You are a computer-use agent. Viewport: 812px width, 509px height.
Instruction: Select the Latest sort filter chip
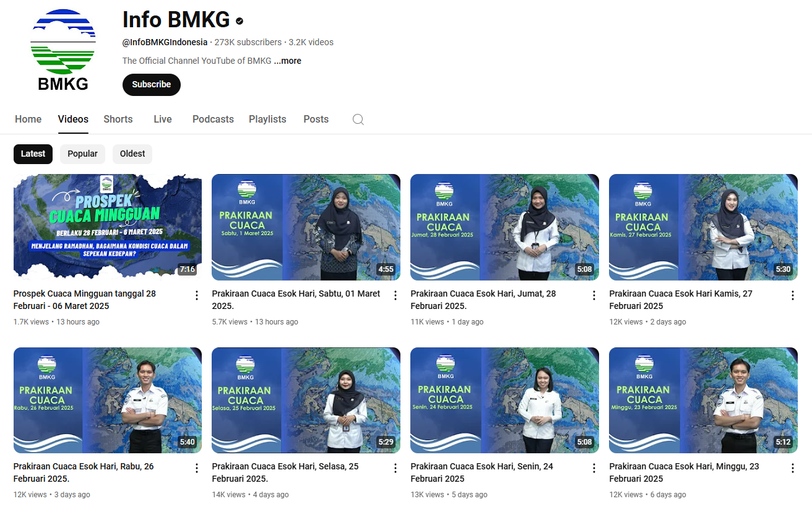pos(33,154)
